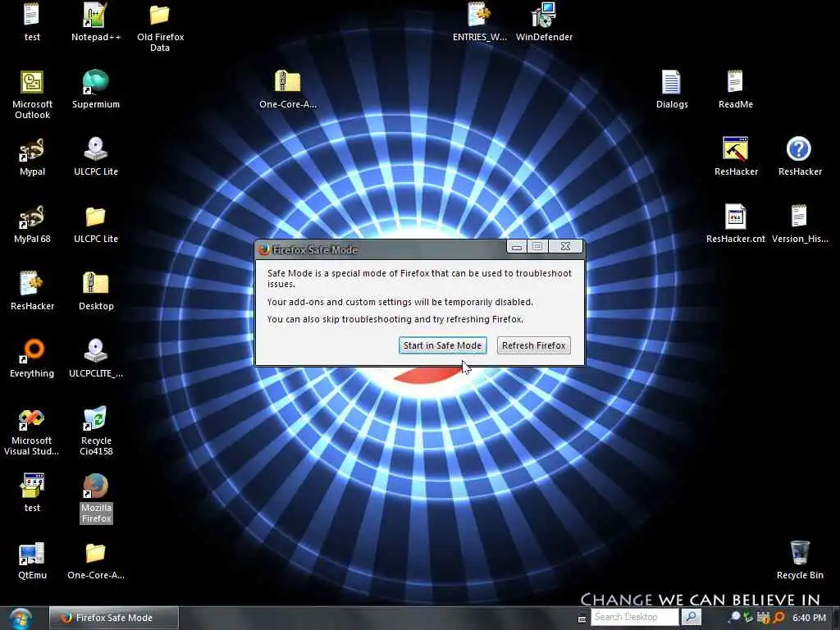The width and height of the screenshot is (840, 630).
Task: Select the MyPal 68 shortcut icon
Action: (32, 224)
